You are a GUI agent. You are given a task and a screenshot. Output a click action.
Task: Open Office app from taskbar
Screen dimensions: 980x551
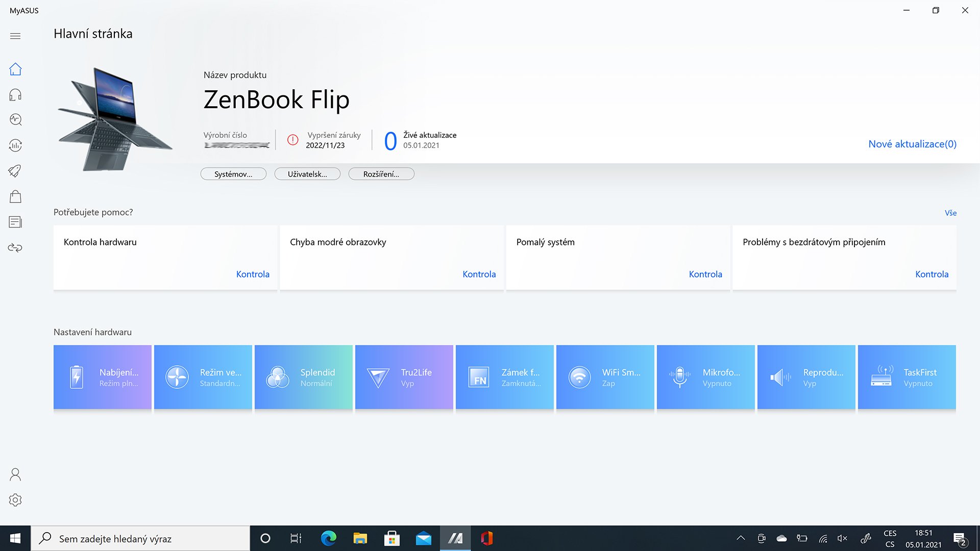click(487, 538)
